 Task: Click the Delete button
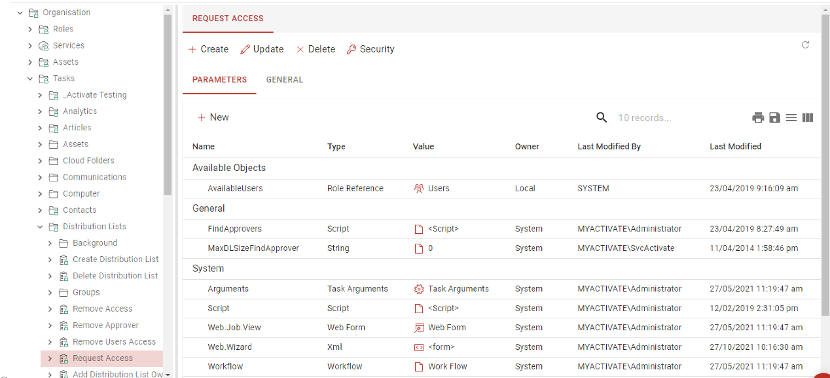click(x=315, y=49)
